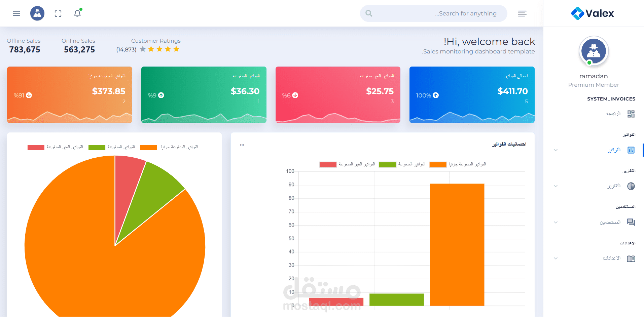Click the tall orange bar in chart
Screen dimensions: 644x319
tap(457, 245)
